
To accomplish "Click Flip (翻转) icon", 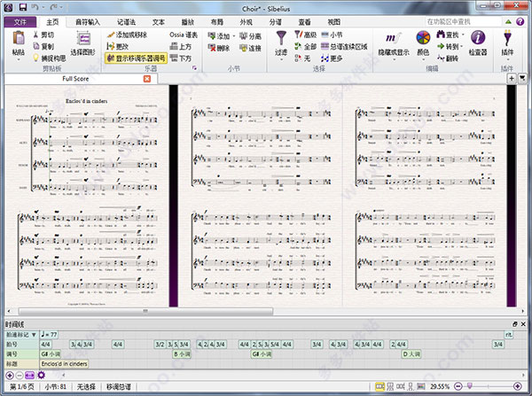I will (x=441, y=58).
